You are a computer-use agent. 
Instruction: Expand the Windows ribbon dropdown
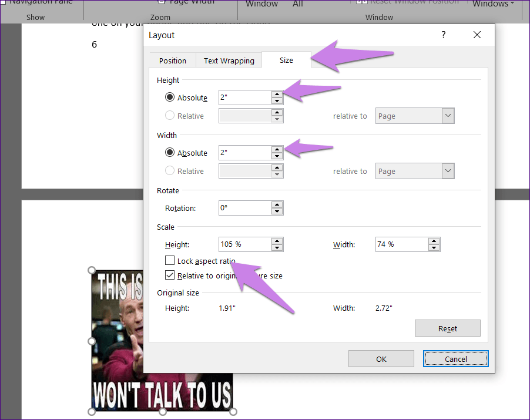[x=494, y=4]
